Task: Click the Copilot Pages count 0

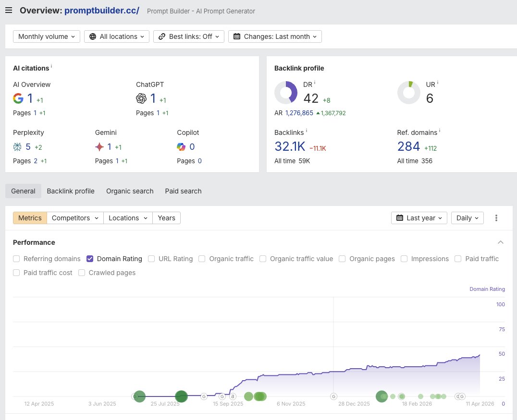Action: 199,161
